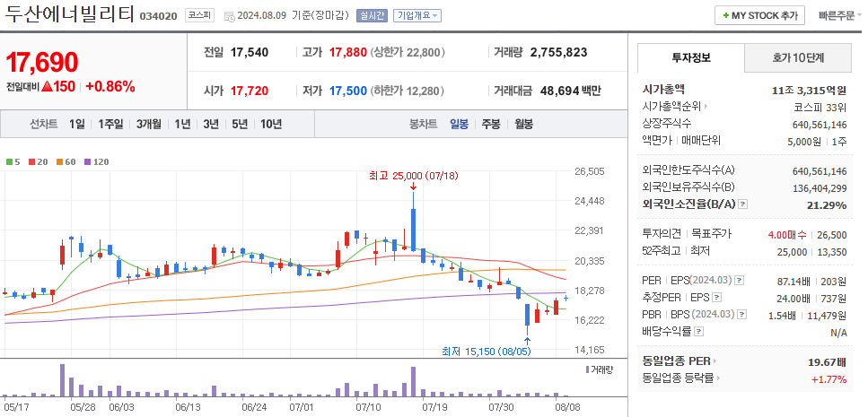This screenshot has width=868, height=417.
Task: Select the 1년 line chart range
Action: (x=182, y=125)
